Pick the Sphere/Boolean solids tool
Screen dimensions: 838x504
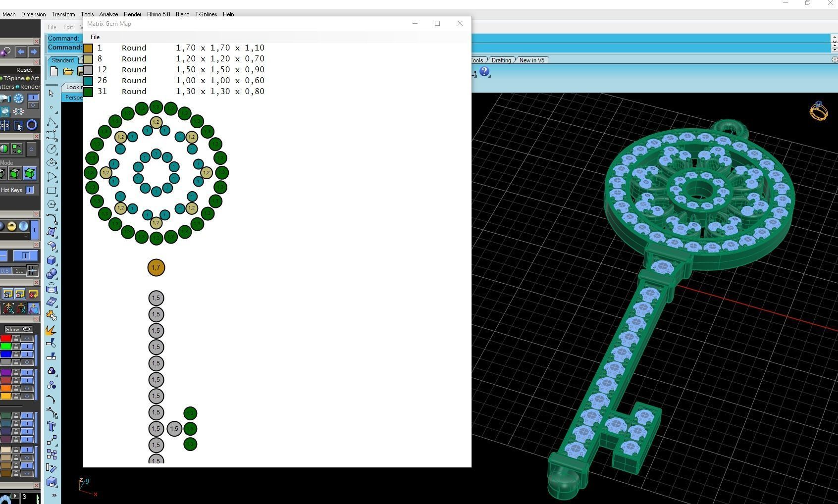52,274
